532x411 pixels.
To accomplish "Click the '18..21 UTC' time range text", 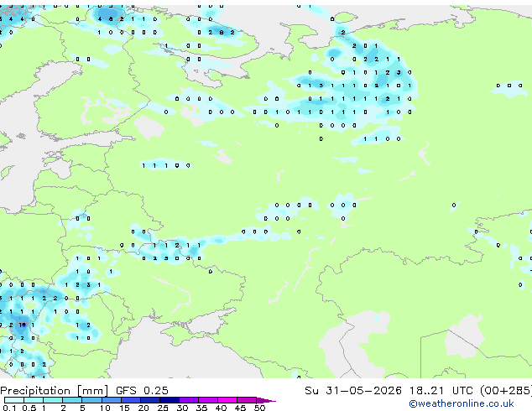I will 441,391.
